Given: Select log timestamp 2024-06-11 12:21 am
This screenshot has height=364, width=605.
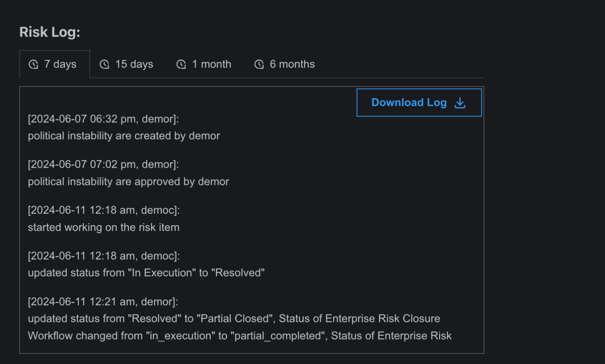Looking at the screenshot, I should pyautogui.click(x=103, y=302).
